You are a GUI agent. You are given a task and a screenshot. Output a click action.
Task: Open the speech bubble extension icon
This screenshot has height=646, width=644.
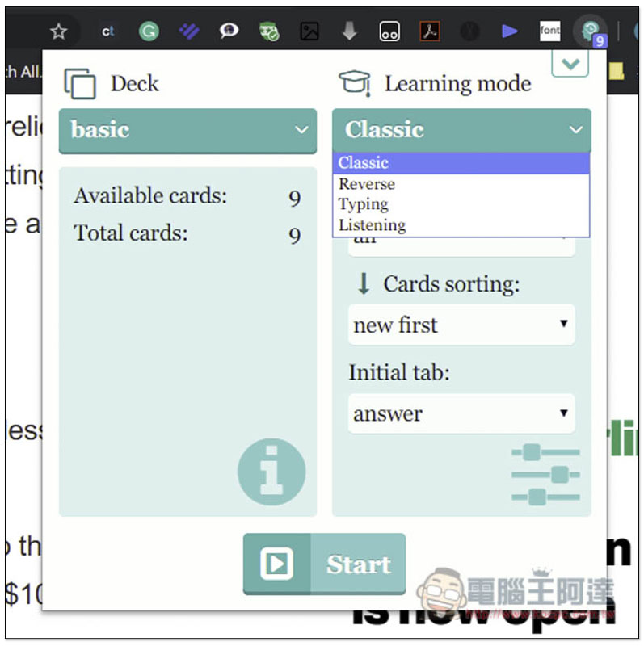tap(229, 31)
